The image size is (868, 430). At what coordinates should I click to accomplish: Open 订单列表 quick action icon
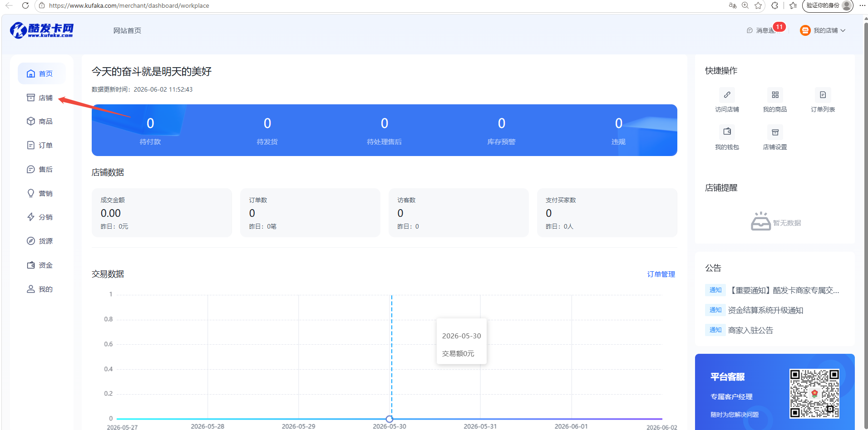click(823, 95)
